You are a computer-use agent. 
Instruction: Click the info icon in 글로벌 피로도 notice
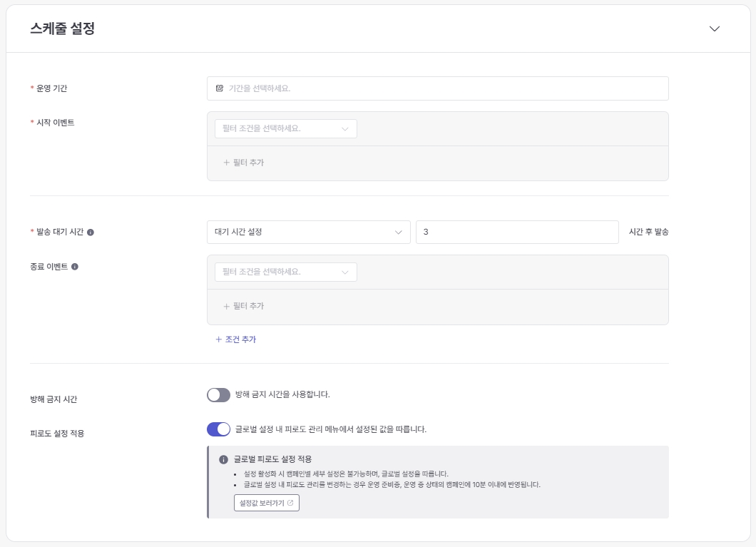(223, 459)
